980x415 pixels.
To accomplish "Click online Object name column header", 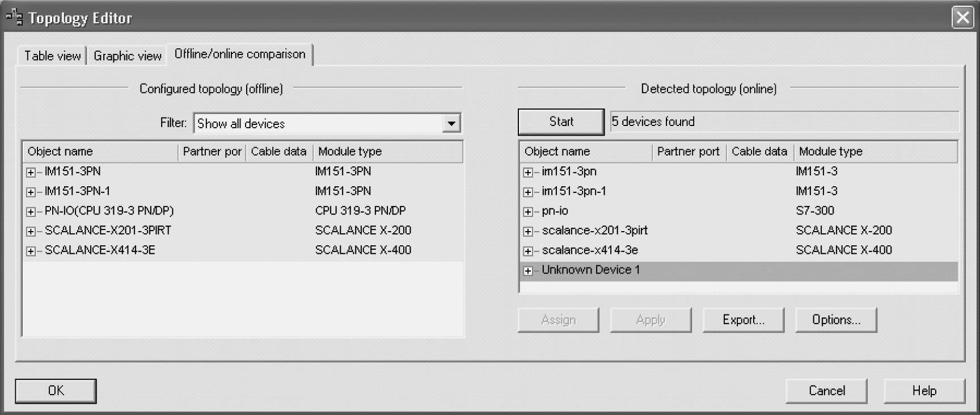I will coord(586,152).
